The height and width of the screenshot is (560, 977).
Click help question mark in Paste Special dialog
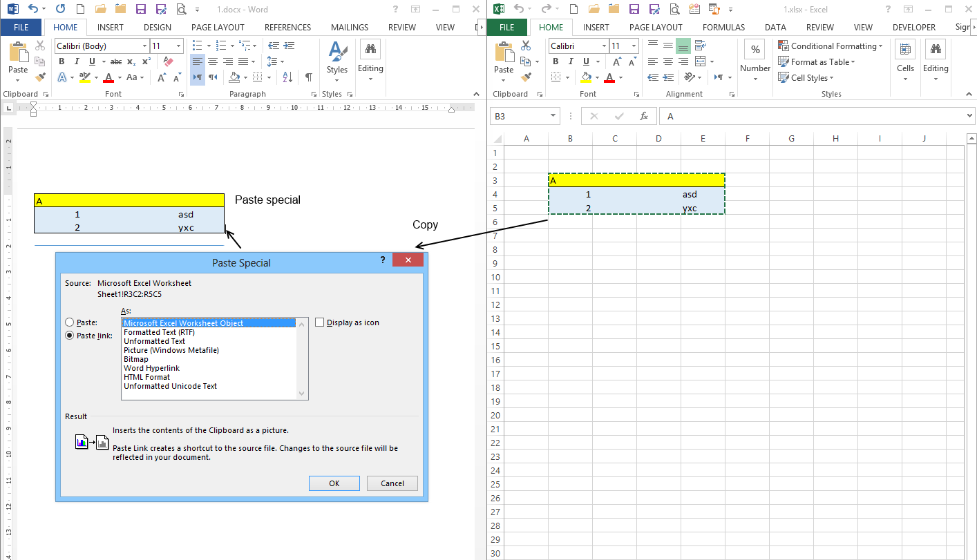coord(383,260)
